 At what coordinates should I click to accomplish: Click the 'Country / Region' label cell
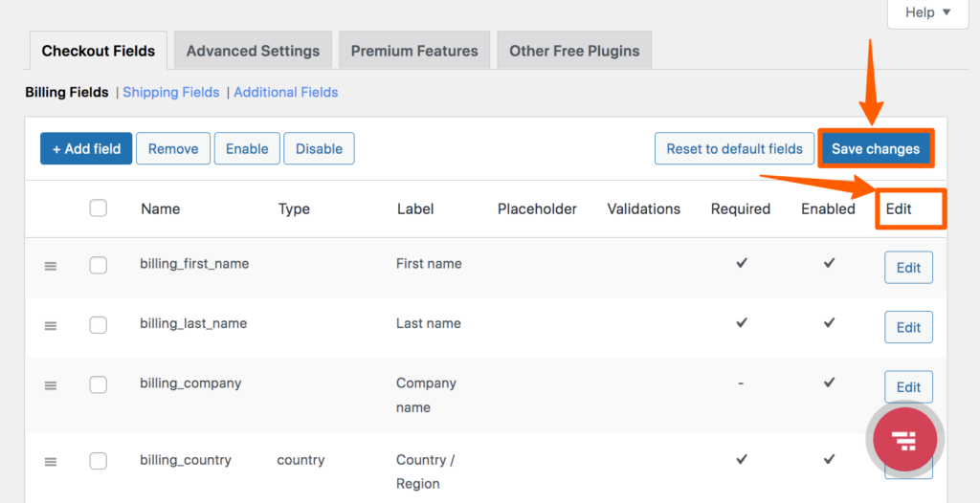tap(426, 471)
